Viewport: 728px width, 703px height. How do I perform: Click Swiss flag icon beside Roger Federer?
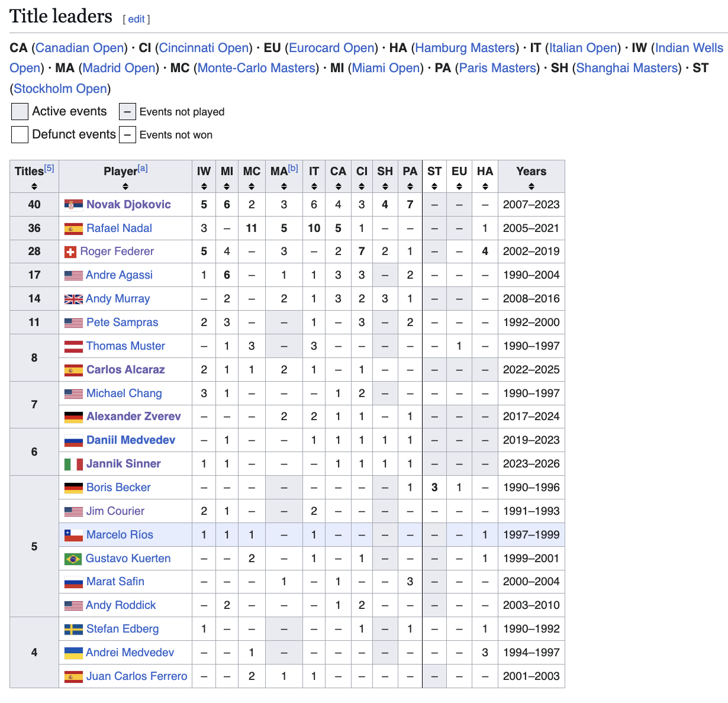pyautogui.click(x=70, y=252)
